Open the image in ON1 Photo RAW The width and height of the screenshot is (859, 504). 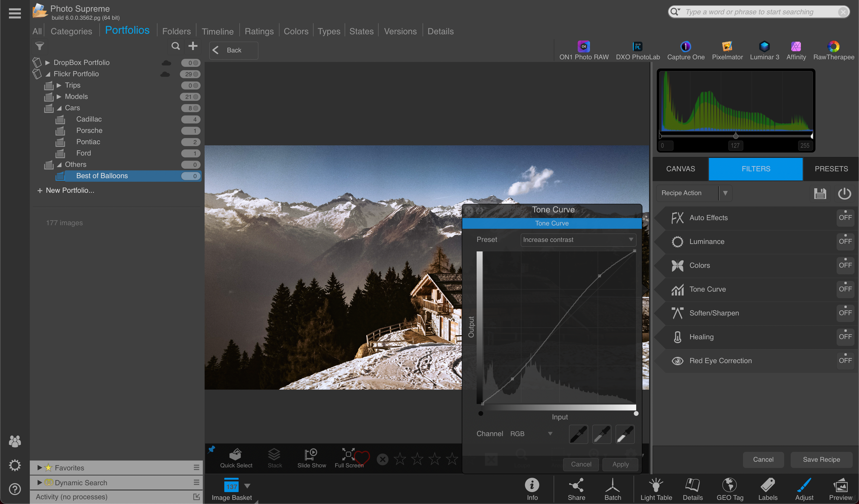click(584, 50)
